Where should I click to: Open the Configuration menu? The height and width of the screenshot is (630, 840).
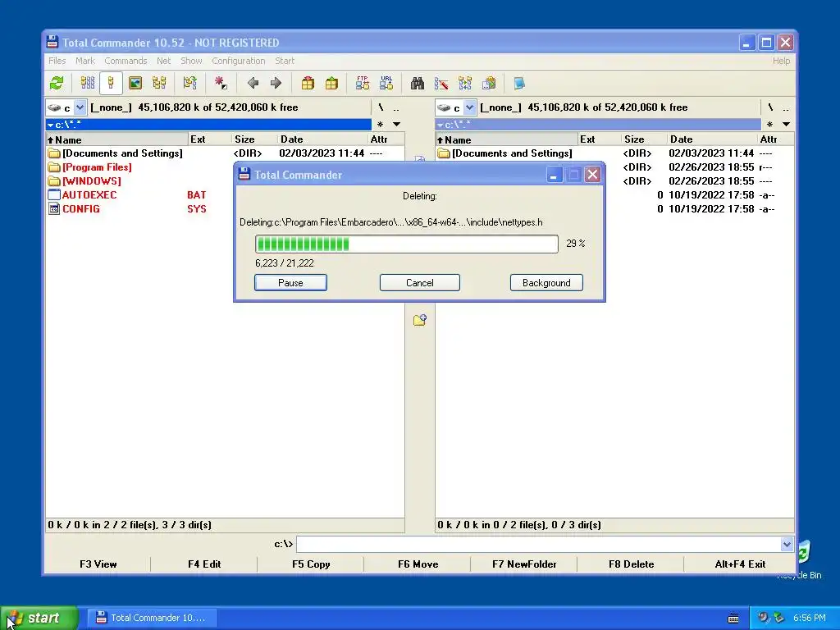[x=239, y=61]
